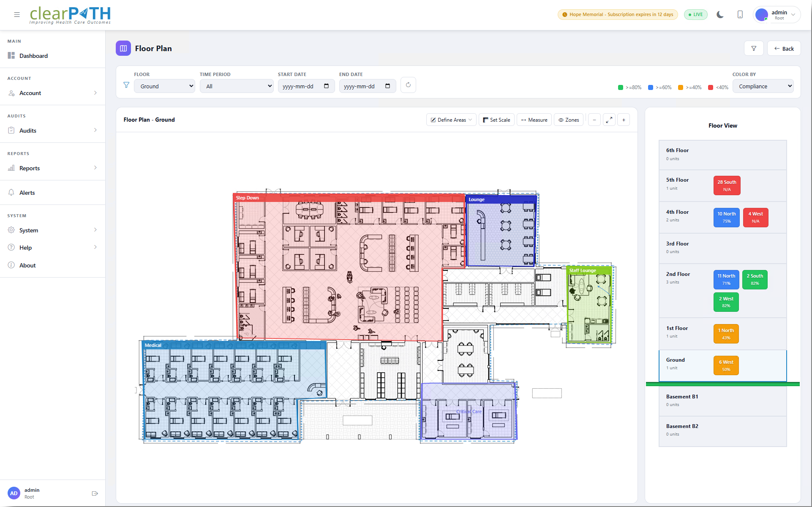Viewport: 812px width, 507px height.
Task: Click the green >=80% legend swatch
Action: tap(621, 87)
